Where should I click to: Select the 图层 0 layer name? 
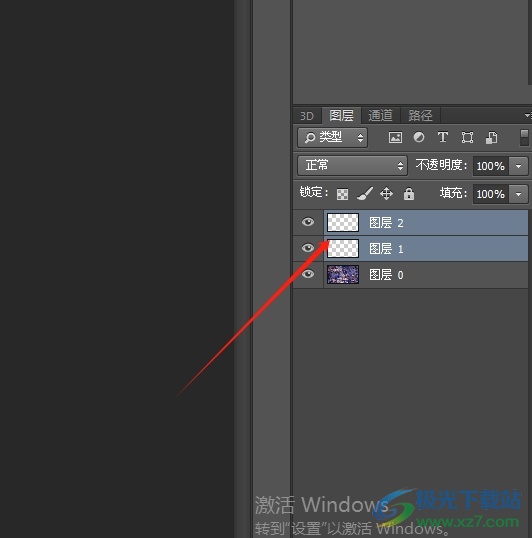[386, 275]
